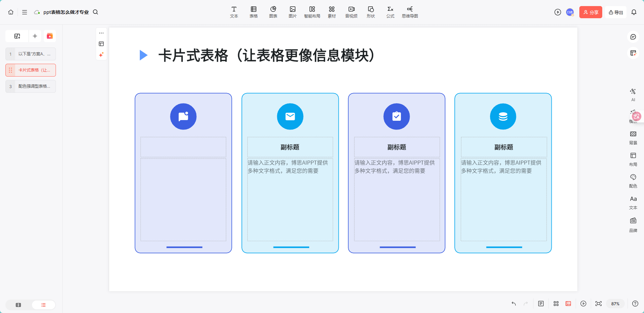Insert a formula with the 公式 tool
The width and height of the screenshot is (644, 313).
click(390, 12)
